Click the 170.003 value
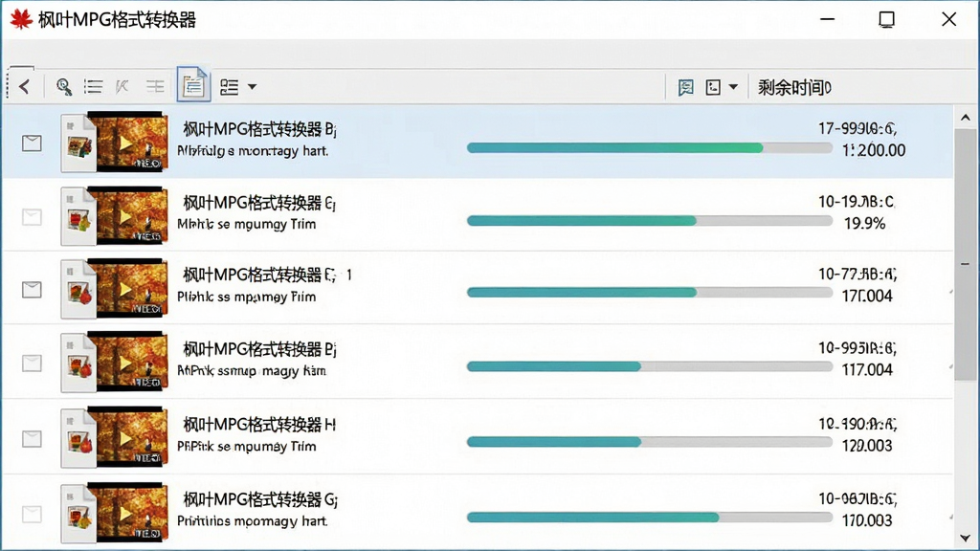980x551 pixels. point(867,520)
